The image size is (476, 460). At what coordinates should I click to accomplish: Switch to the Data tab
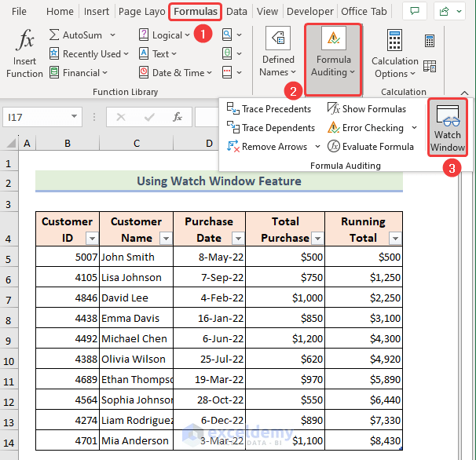coord(236,12)
